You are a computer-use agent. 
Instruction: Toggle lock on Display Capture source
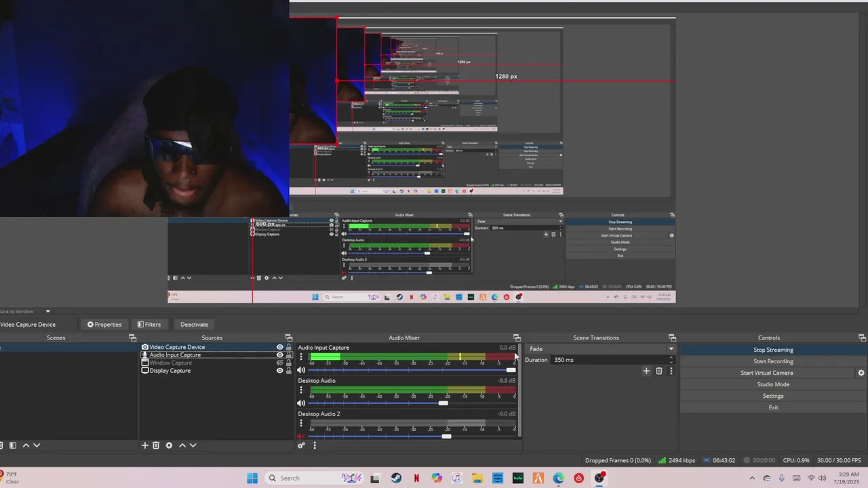(x=289, y=371)
